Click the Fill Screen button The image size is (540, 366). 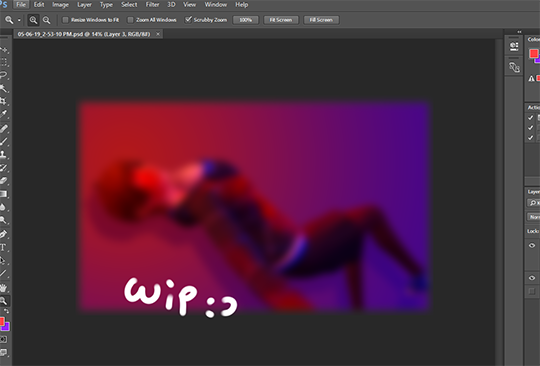[x=321, y=20]
